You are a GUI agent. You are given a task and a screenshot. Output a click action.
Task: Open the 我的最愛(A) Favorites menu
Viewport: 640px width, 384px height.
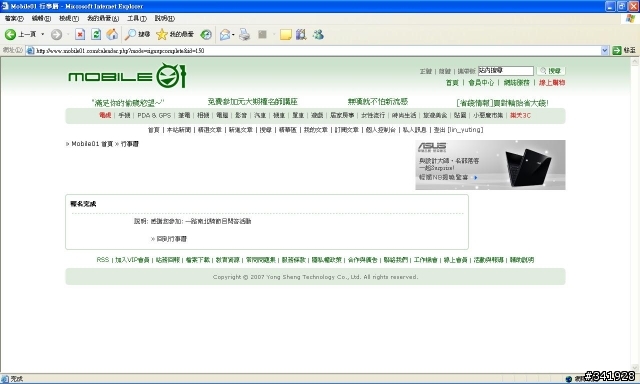[103, 18]
